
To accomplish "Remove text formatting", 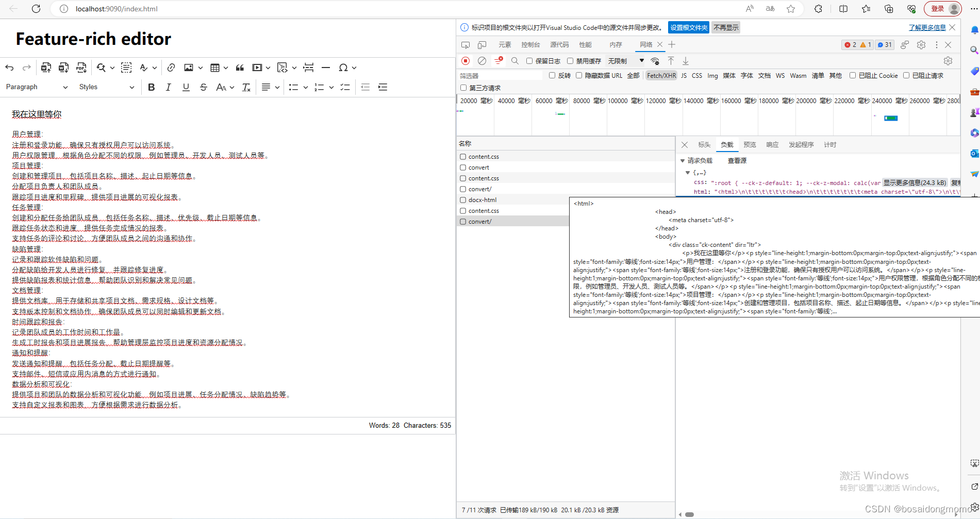I will 246,87.
